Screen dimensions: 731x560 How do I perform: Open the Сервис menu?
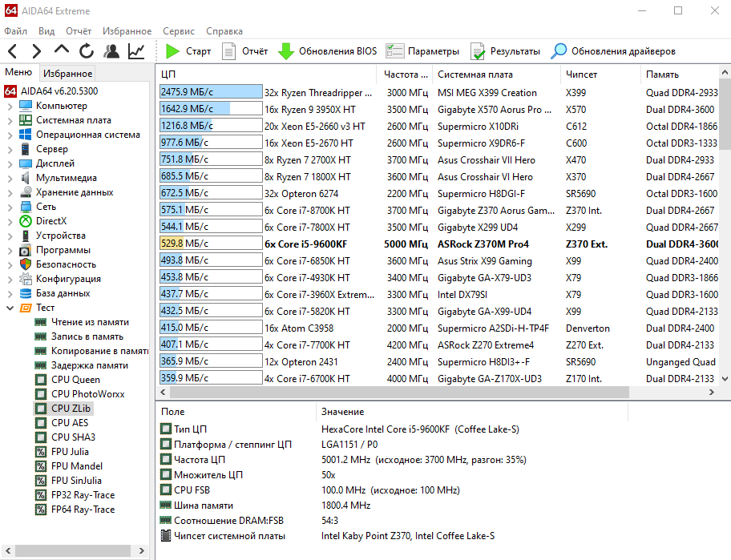(178, 31)
